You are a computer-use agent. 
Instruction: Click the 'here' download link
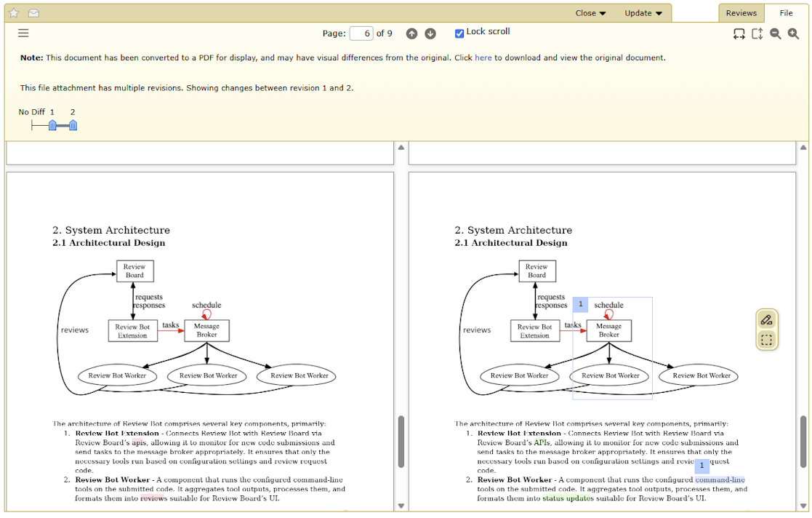pyautogui.click(x=483, y=57)
